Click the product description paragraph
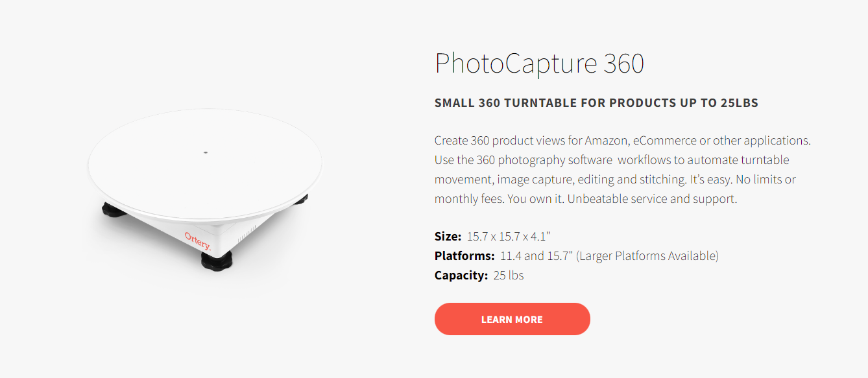The image size is (868, 378). (623, 169)
